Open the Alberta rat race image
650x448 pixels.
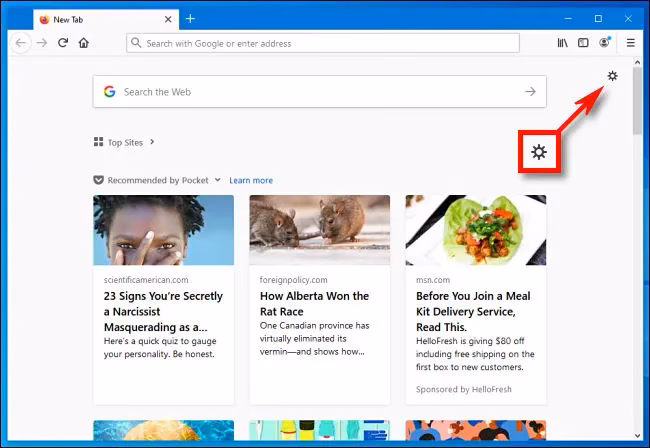click(x=320, y=230)
